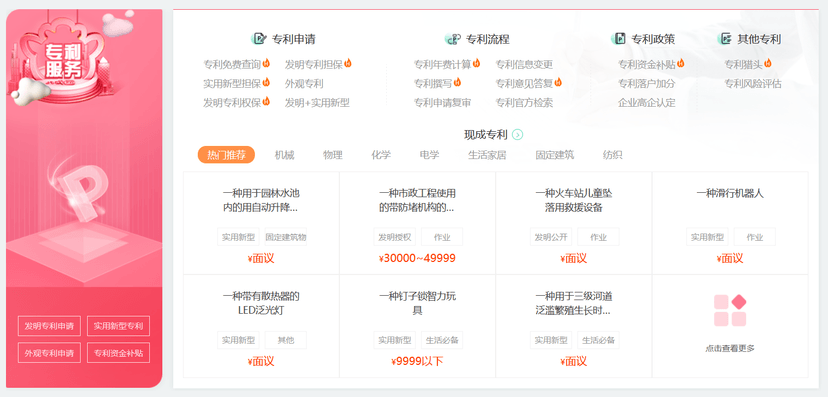Click the 专利资金补贴 button in red panel
The height and width of the screenshot is (397, 828).
[x=118, y=353]
